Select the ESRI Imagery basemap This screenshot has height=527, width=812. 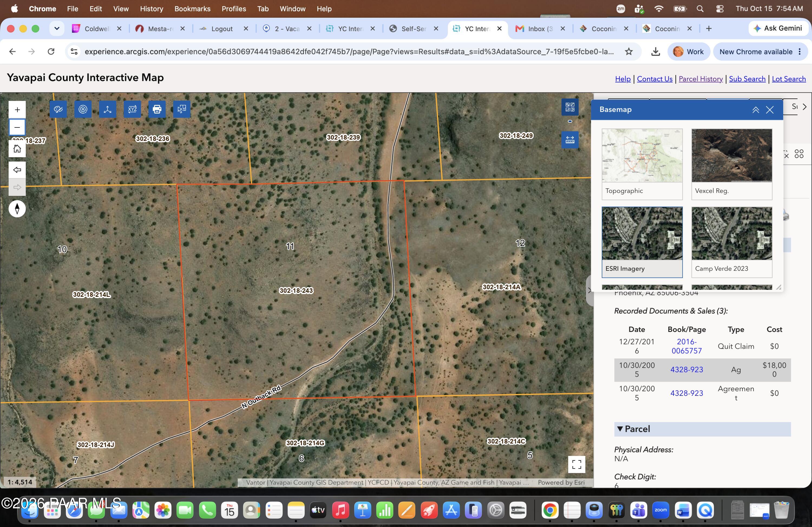642,242
